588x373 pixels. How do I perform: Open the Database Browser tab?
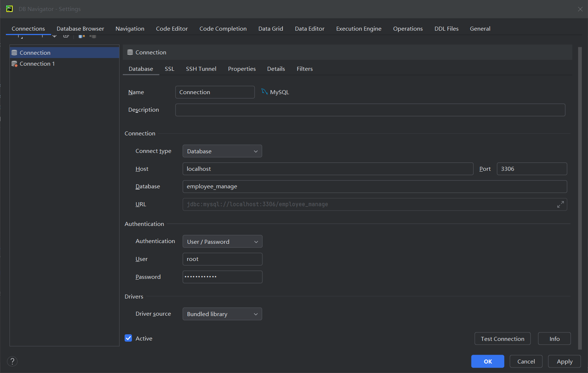coord(80,28)
